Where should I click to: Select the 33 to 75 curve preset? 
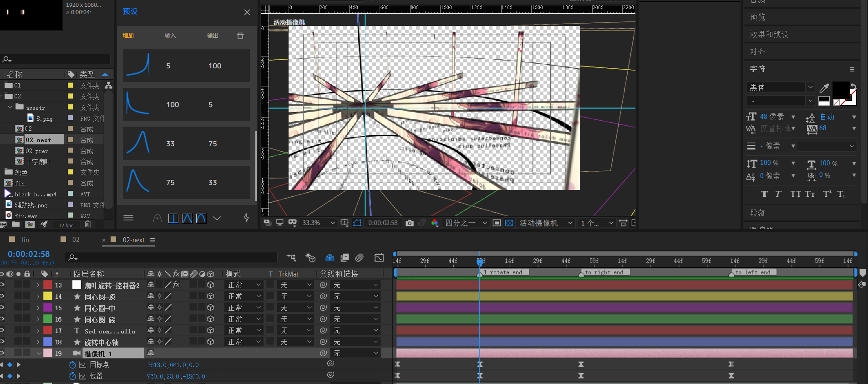[186, 143]
